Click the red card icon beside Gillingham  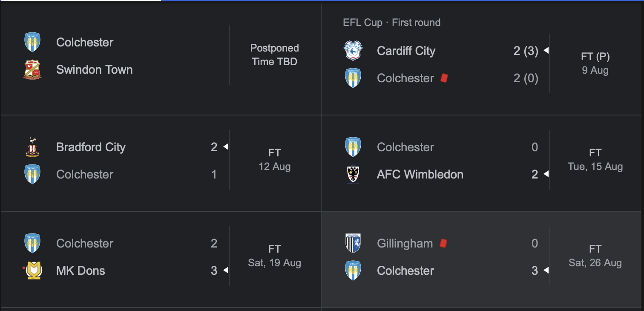point(443,243)
